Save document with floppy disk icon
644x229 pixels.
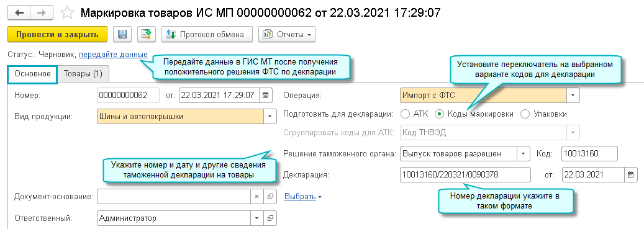pyautogui.click(x=122, y=35)
